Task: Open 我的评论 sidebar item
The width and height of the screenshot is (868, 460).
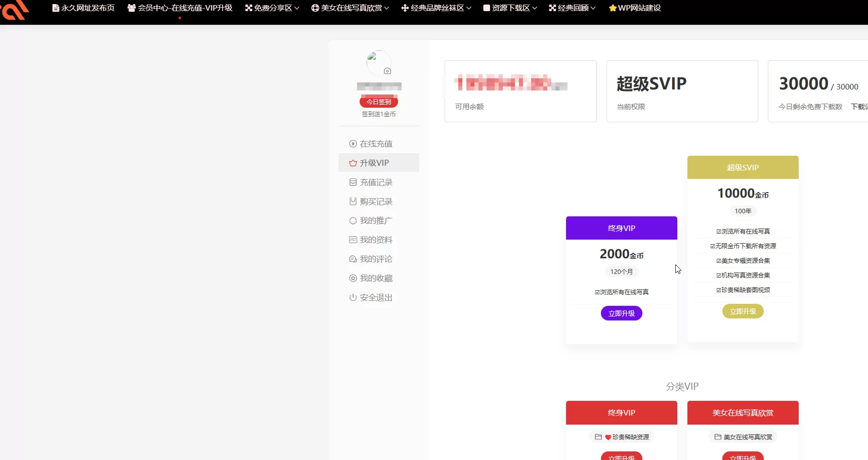Action: 379,259
